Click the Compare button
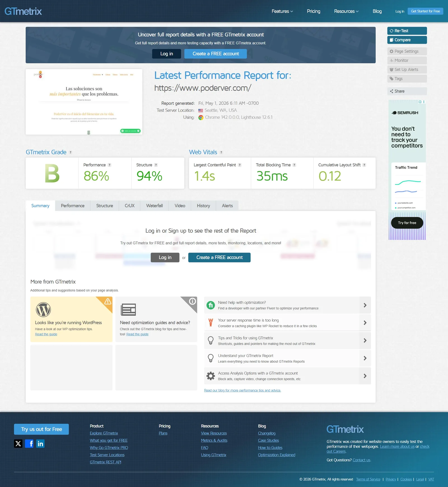Screen dimensions: 448x487 point(407,40)
